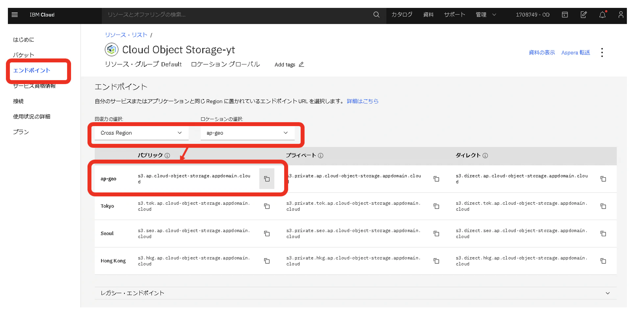The image size is (644, 312).
Task: Click the Aspera 転送 link
Action: pyautogui.click(x=576, y=53)
